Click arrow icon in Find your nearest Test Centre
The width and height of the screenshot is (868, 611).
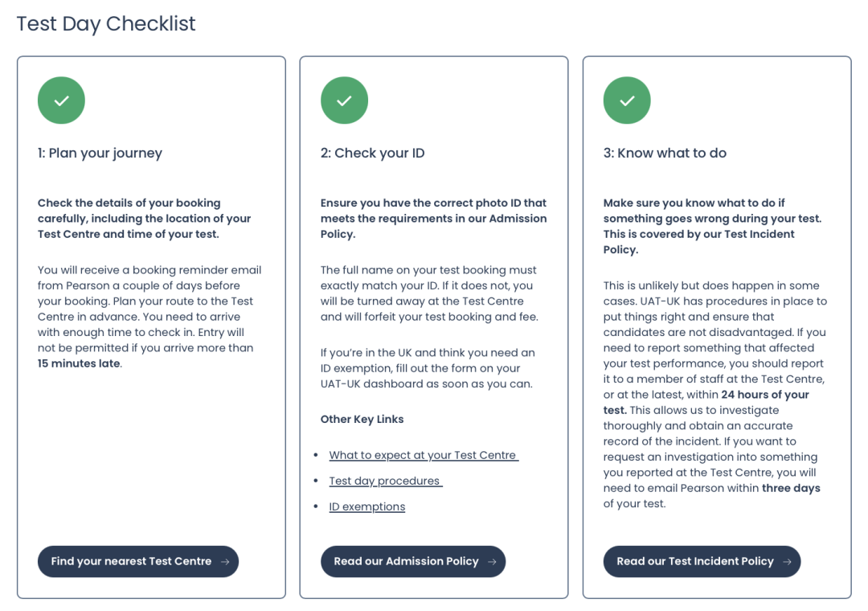point(225,562)
